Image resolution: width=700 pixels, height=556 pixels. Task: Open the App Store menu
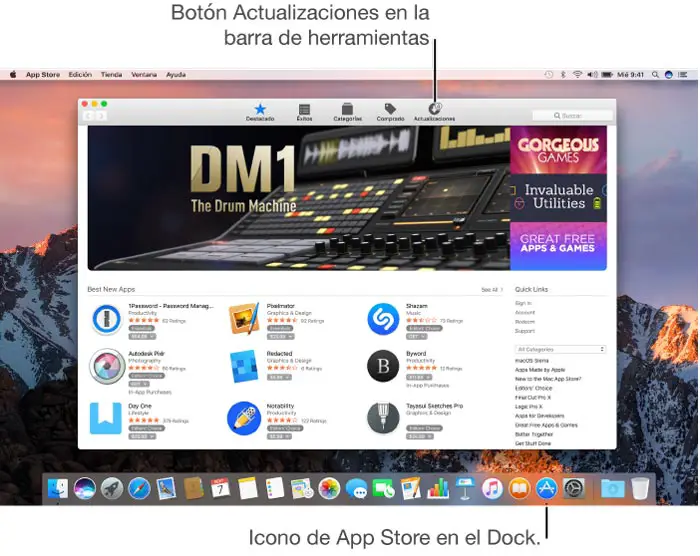[x=43, y=75]
